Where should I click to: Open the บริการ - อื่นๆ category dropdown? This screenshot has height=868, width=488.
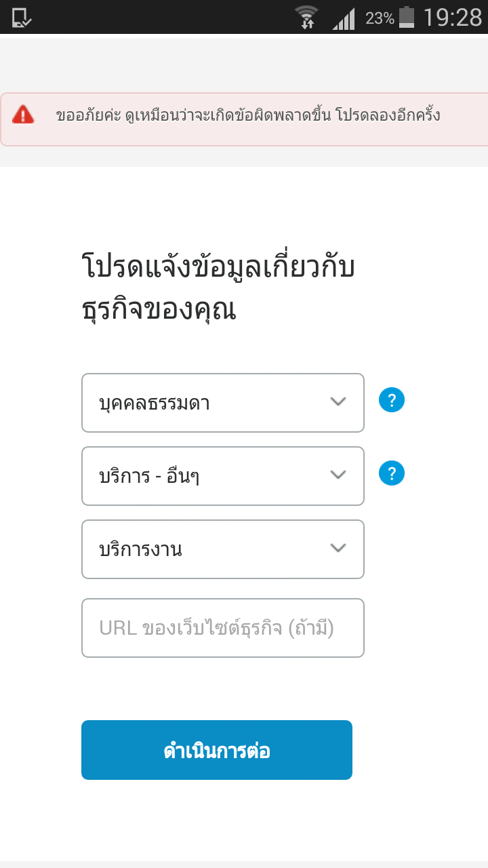pos(223,476)
